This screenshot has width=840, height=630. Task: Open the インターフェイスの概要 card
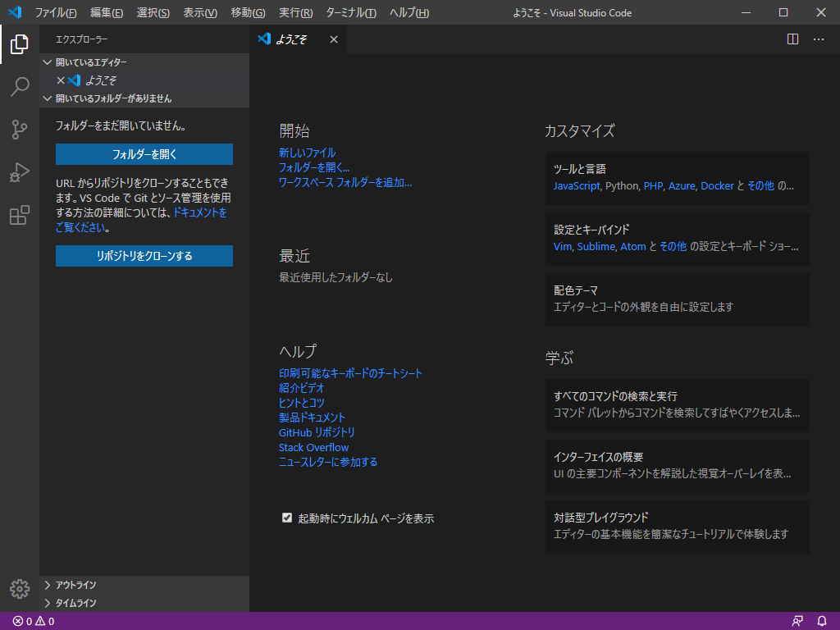tap(677, 466)
